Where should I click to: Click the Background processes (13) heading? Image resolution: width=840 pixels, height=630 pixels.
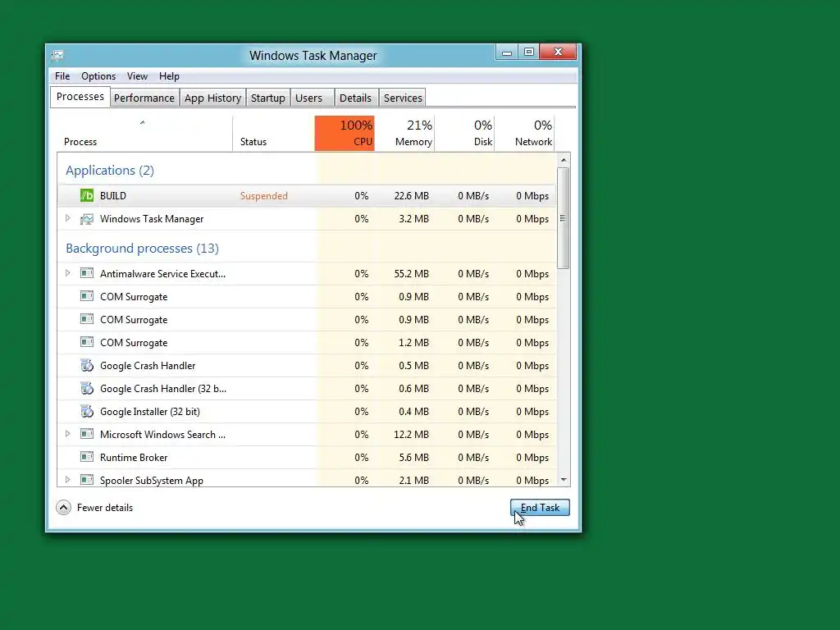tap(142, 248)
